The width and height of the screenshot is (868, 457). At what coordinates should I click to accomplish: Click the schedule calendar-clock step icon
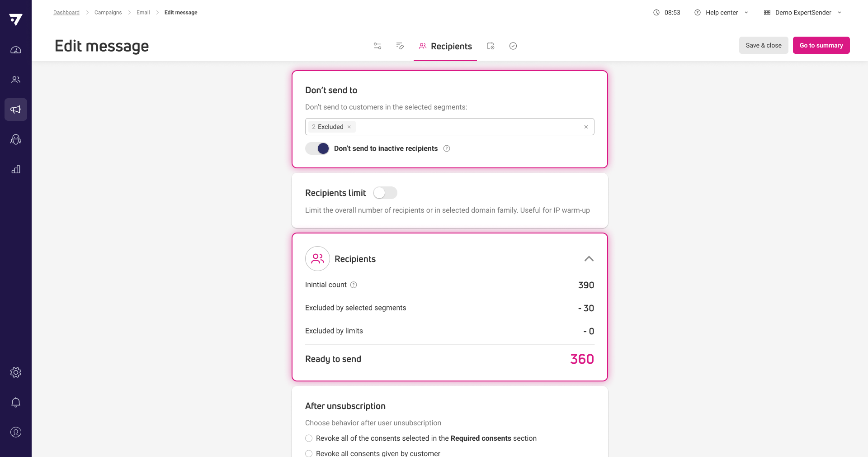click(491, 46)
